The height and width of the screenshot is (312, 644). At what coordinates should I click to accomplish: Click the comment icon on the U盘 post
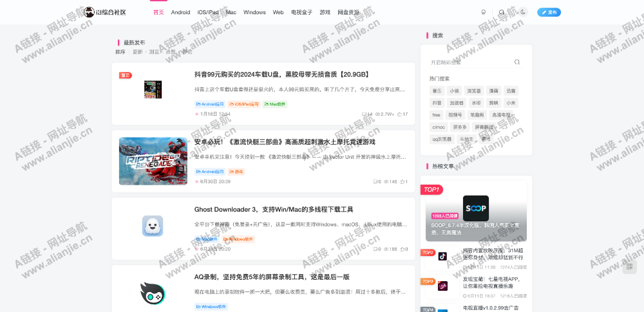point(364,114)
